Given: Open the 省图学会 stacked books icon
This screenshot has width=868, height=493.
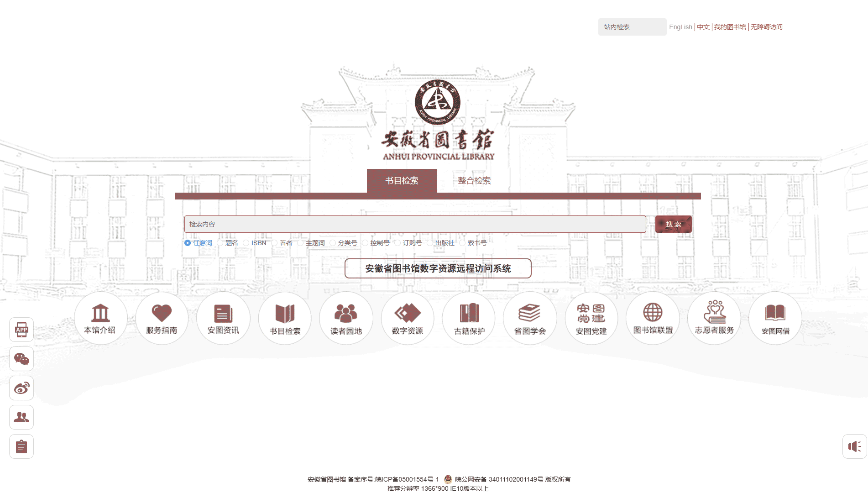Looking at the screenshot, I should click(530, 318).
